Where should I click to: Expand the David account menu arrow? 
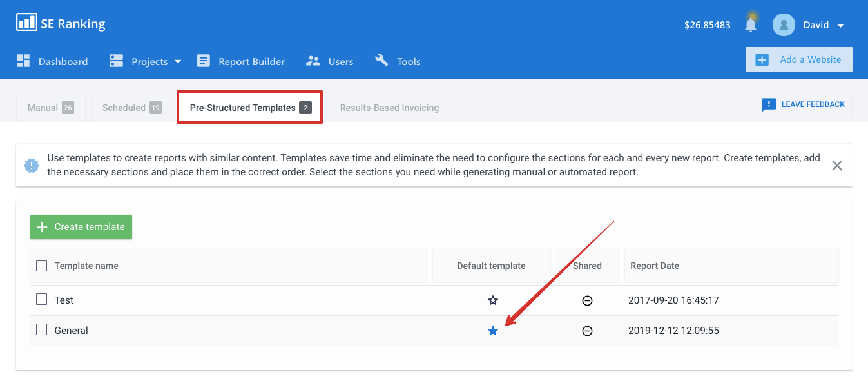pos(840,26)
